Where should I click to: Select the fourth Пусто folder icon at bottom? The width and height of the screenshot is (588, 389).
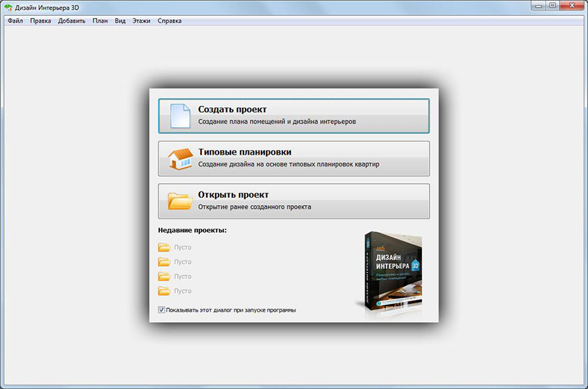coord(164,291)
